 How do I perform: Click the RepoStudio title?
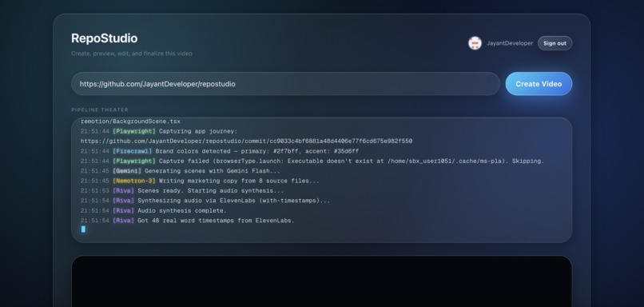tap(105, 38)
